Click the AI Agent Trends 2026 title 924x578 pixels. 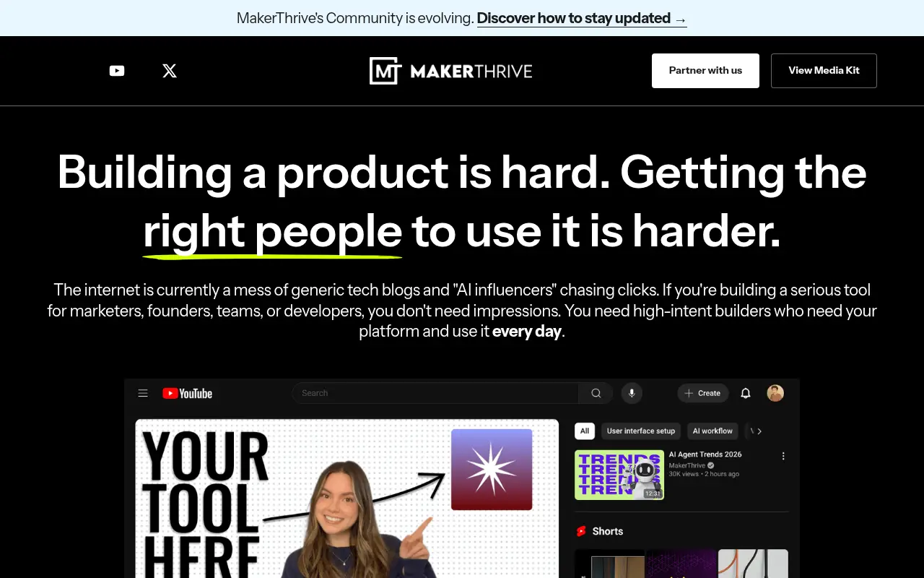pyautogui.click(x=705, y=454)
